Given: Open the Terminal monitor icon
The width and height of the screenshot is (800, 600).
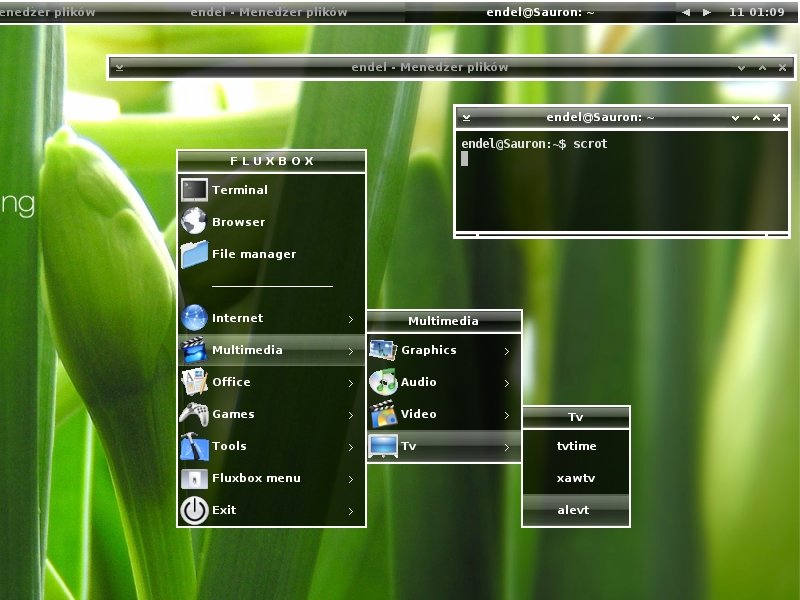Looking at the screenshot, I should coord(194,190).
